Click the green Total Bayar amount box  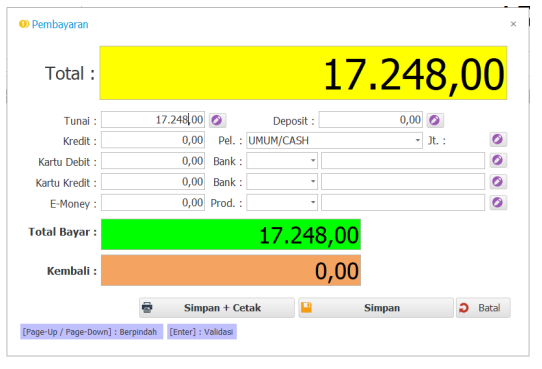click(x=231, y=234)
